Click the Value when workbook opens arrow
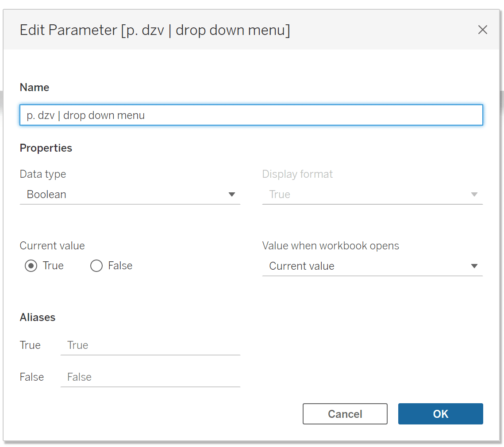 (474, 266)
